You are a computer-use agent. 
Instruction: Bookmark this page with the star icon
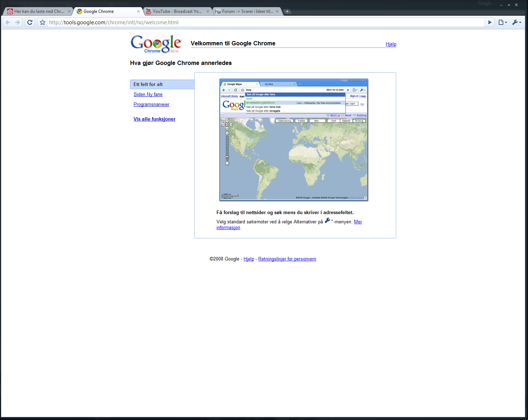43,22
